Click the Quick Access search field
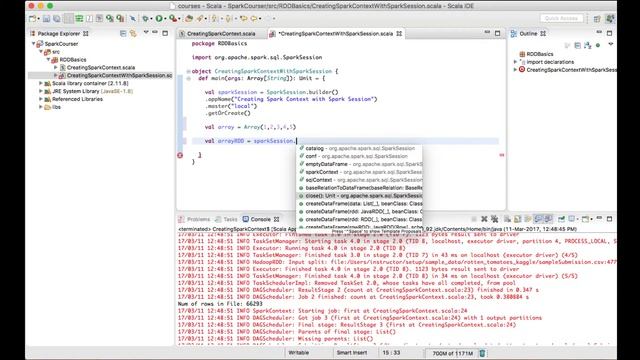The image size is (640, 360). pyautogui.click(x=561, y=18)
